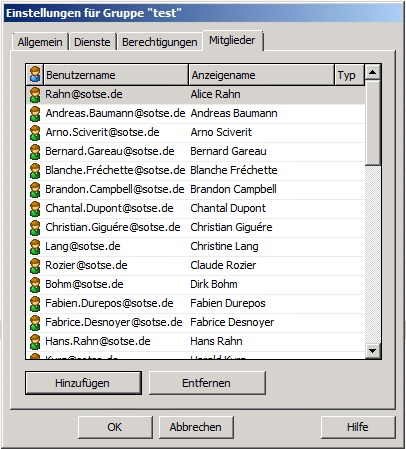406x449 pixels.
Task: Select username Bohm@sotse.de
Action: tap(84, 284)
